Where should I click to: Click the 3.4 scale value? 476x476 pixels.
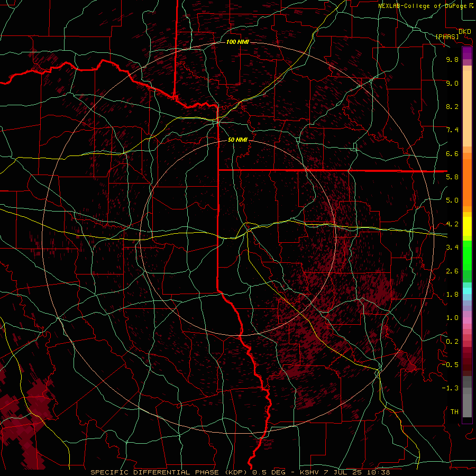[x=452, y=248]
